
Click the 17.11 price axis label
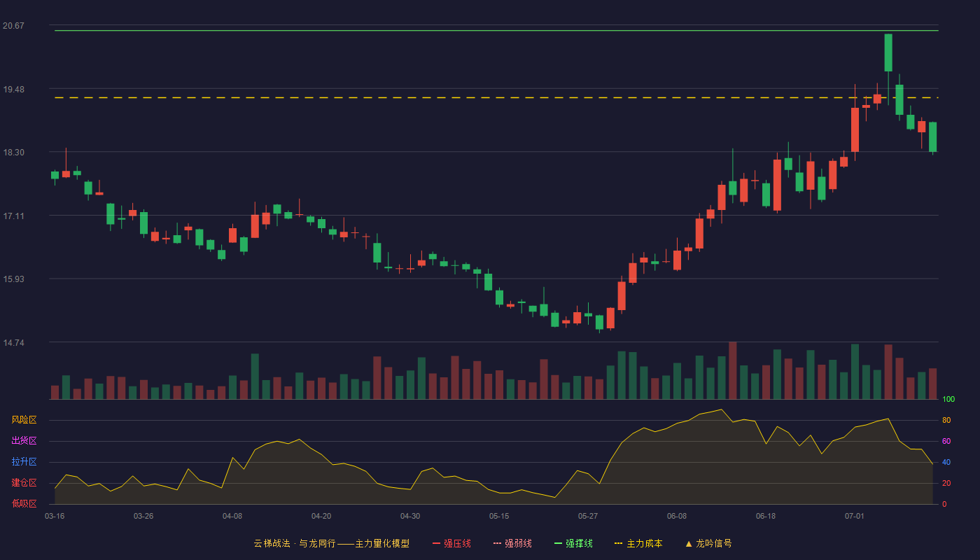point(13,216)
